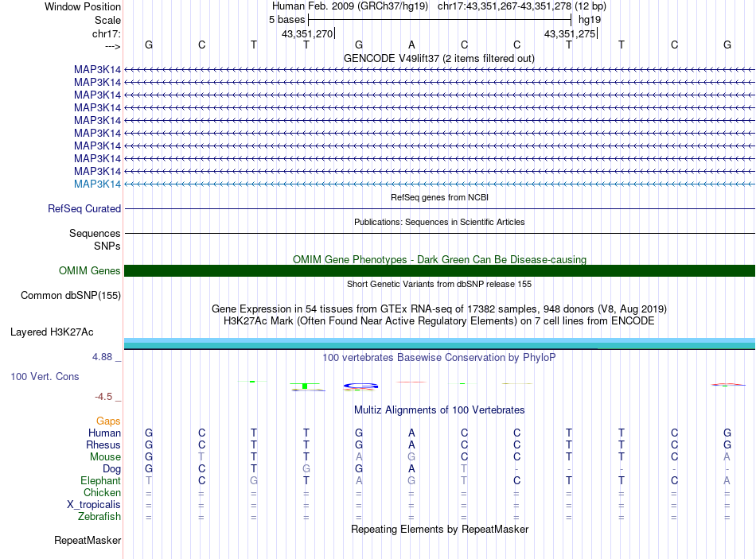This screenshot has width=756, height=559.
Task: Click the cyan H3K27Ac signal bar
Action: [439, 344]
